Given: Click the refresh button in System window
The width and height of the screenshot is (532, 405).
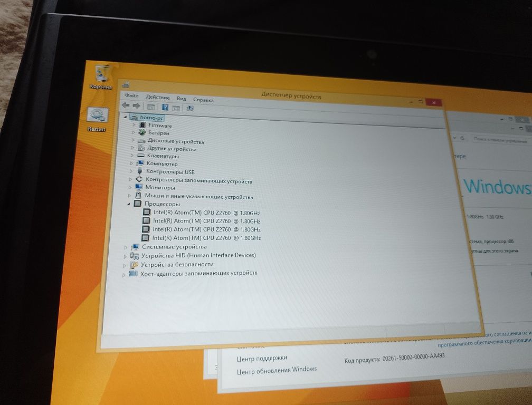Looking at the screenshot, I should tap(462, 138).
